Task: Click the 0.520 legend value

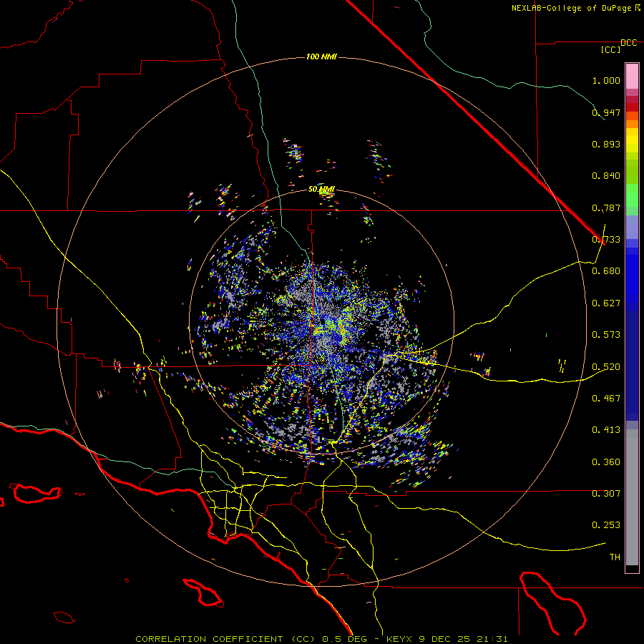Action: tap(606, 367)
